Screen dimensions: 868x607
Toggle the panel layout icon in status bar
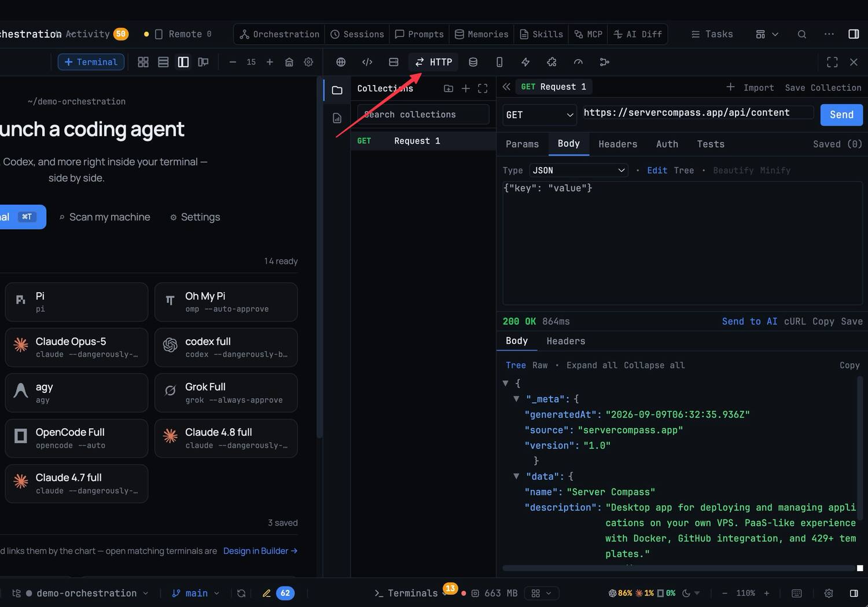854,593
